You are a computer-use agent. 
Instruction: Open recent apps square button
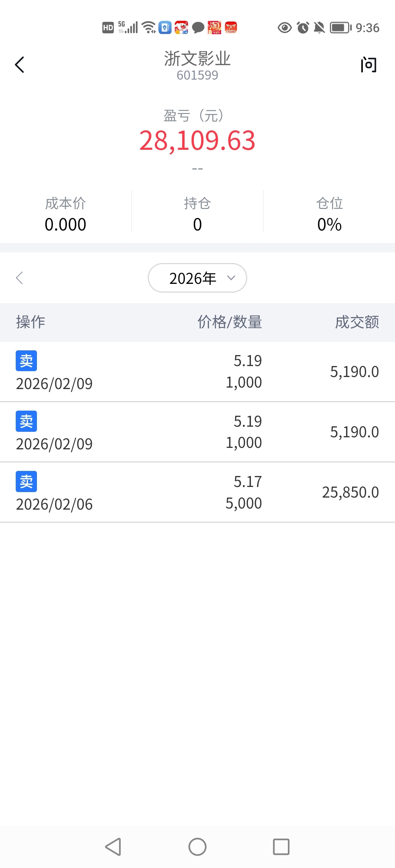point(281,846)
